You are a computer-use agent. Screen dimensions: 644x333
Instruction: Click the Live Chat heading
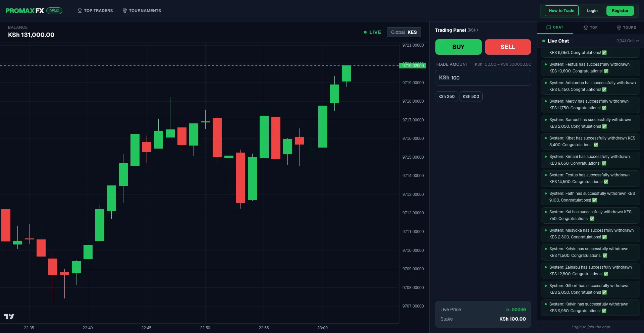pyautogui.click(x=558, y=41)
